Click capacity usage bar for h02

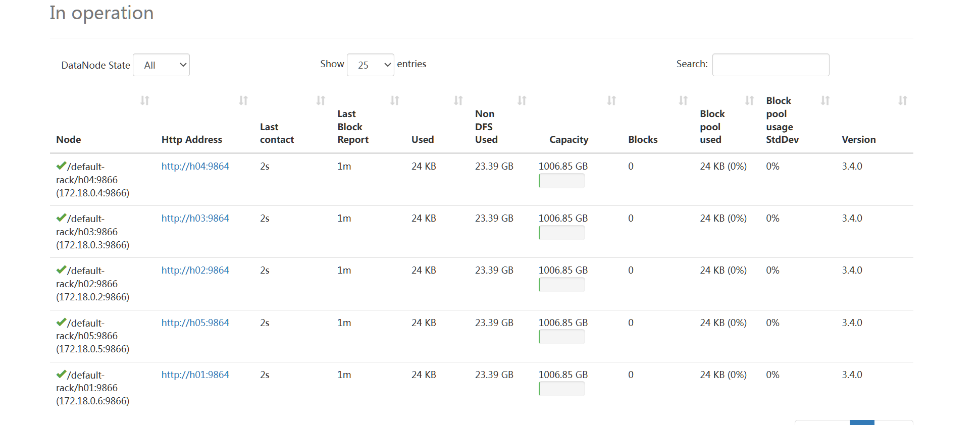tap(562, 285)
